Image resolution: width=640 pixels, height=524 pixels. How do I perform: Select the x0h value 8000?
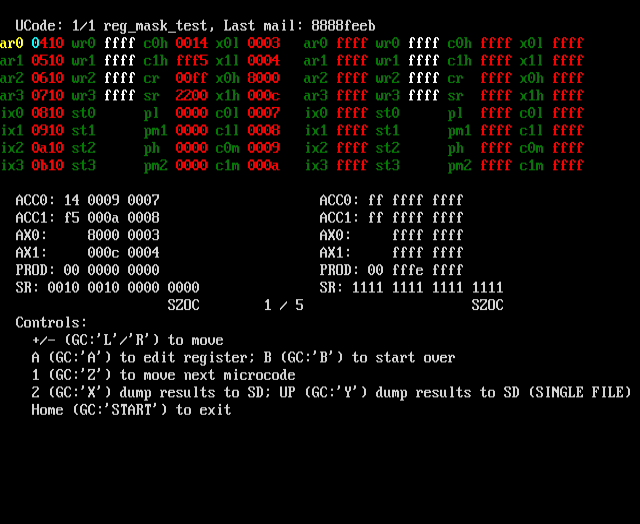tap(264, 78)
